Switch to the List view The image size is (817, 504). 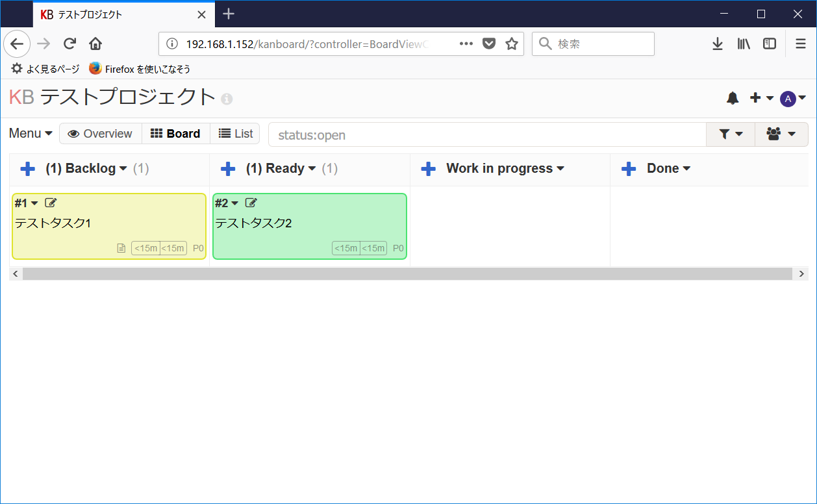pyautogui.click(x=235, y=133)
